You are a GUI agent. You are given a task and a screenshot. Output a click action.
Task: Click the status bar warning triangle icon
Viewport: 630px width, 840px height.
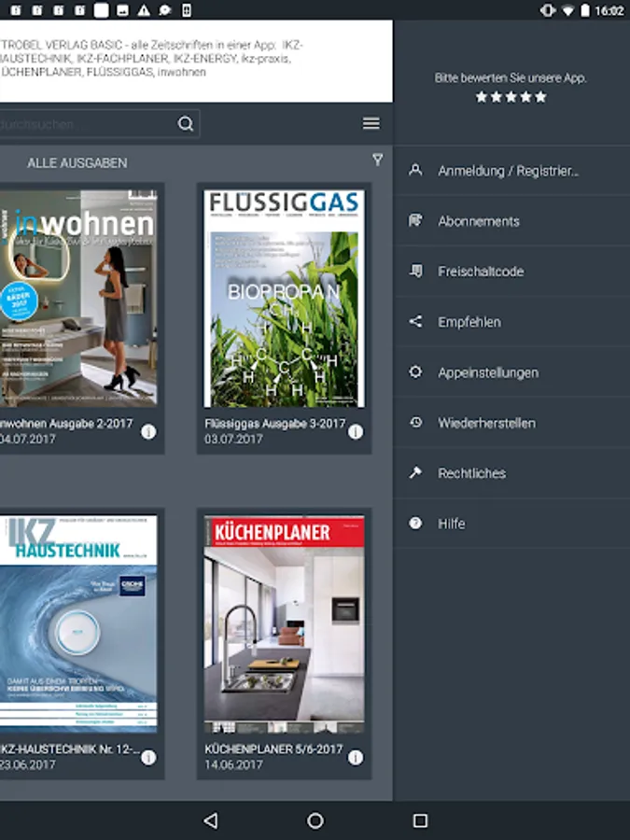(144, 10)
